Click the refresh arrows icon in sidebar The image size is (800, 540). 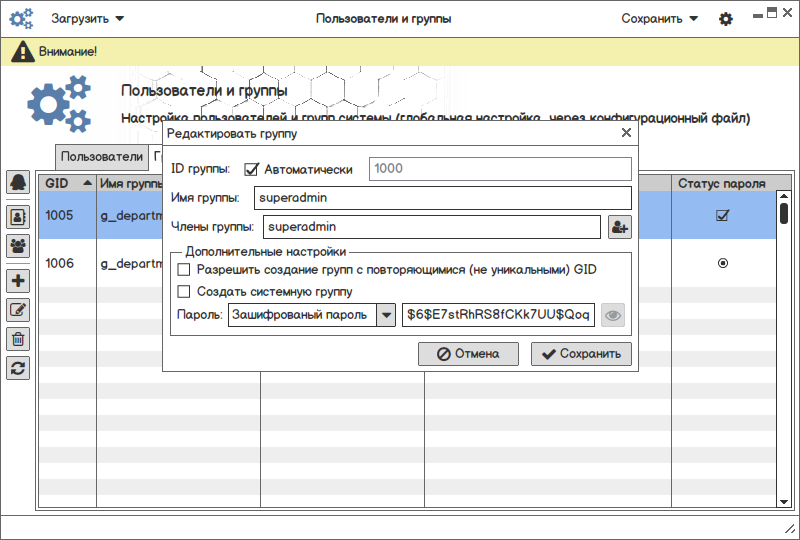point(18,368)
